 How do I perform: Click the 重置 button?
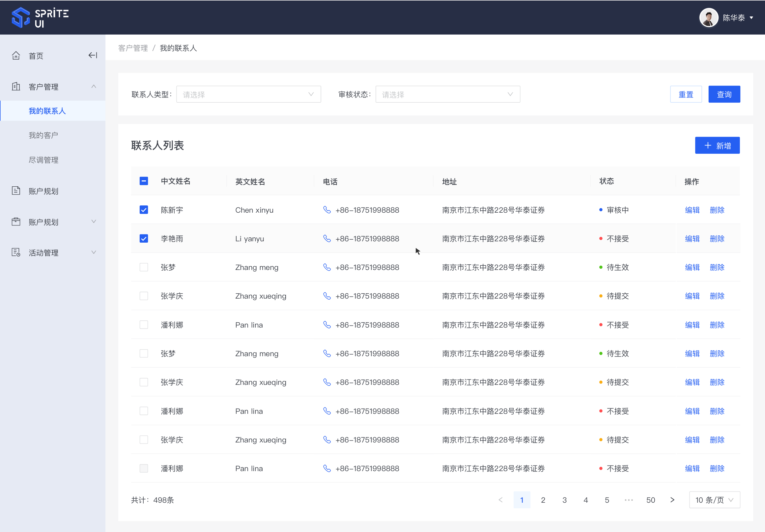coord(686,94)
